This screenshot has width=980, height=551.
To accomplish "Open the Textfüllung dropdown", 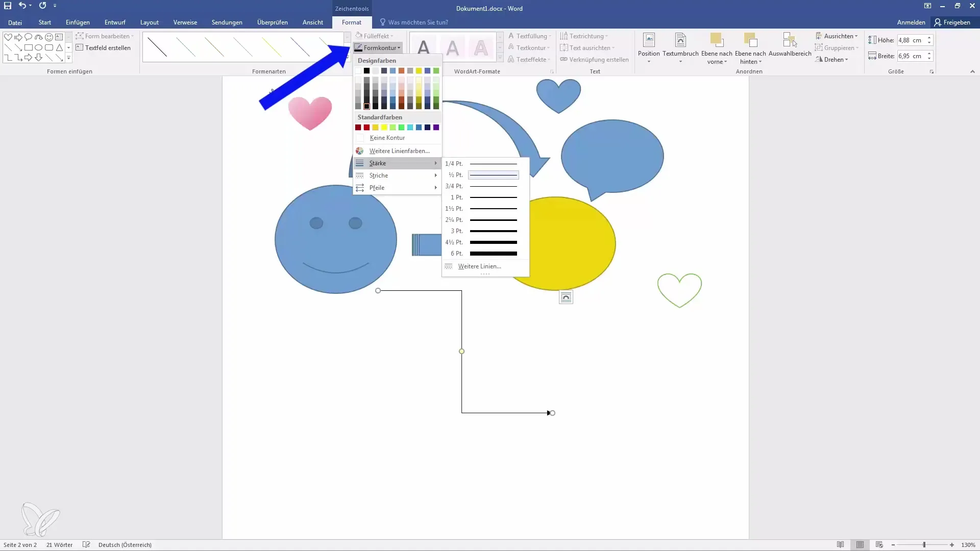I will coord(529,36).
